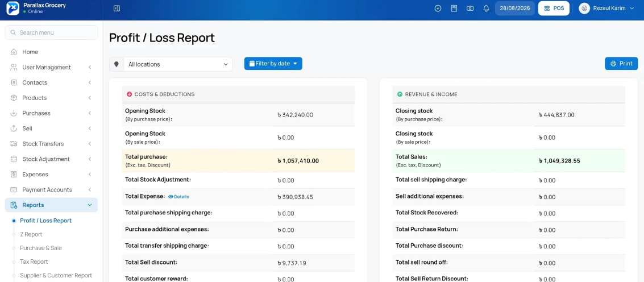Open the Filter by date dropdown
644x282 pixels.
pyautogui.click(x=273, y=64)
